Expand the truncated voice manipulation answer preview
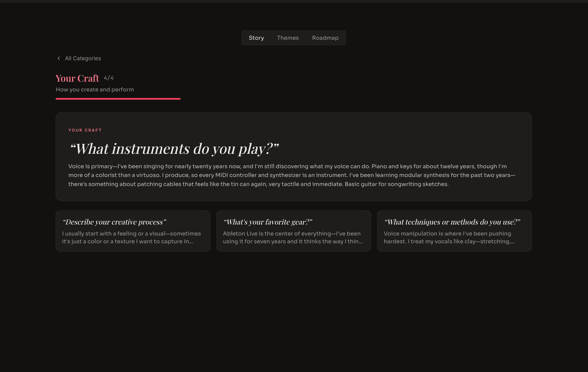 449,237
